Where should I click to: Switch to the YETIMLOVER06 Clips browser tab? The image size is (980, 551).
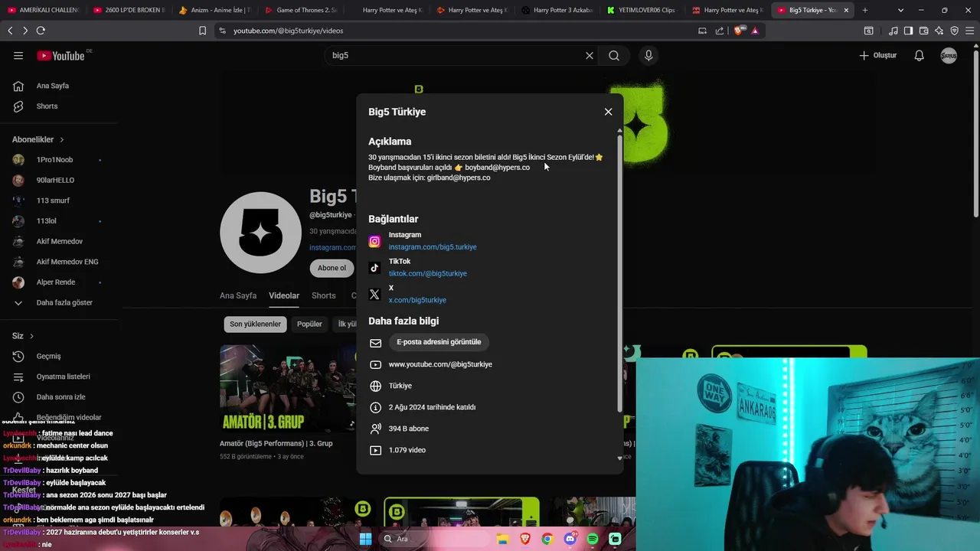(642, 10)
